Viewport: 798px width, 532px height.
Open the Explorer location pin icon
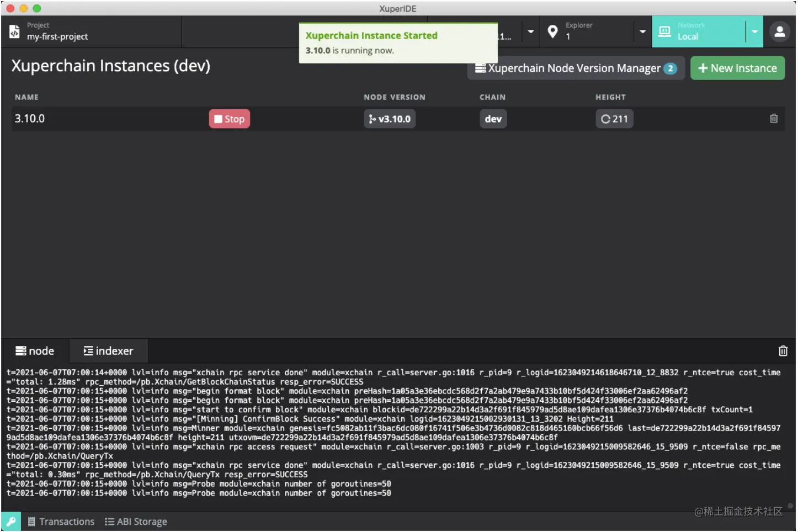click(552, 31)
